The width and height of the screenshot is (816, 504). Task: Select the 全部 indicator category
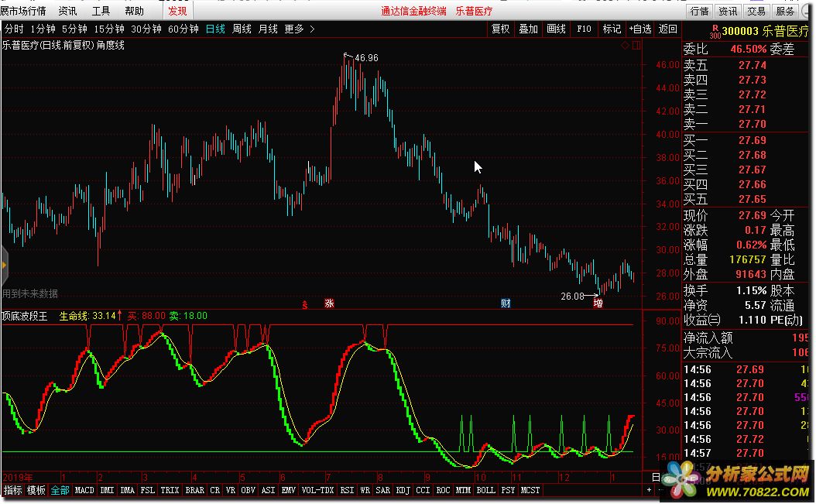[60, 491]
